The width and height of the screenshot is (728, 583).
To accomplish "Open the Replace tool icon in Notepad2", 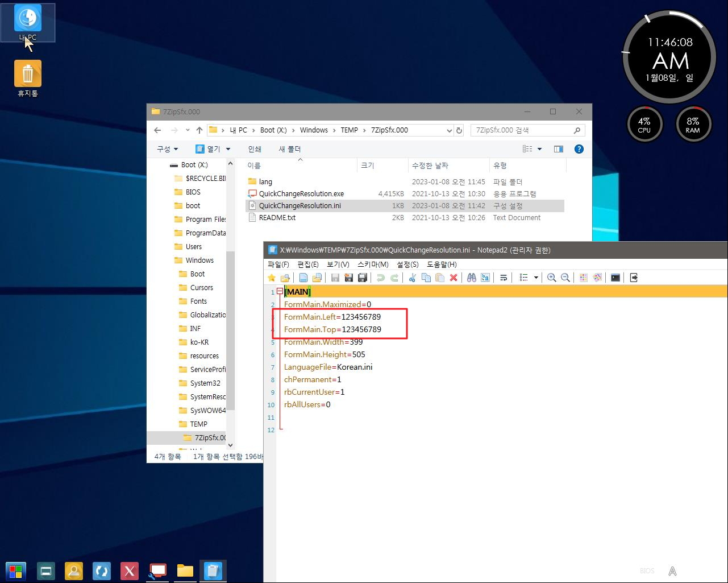I will click(x=485, y=278).
